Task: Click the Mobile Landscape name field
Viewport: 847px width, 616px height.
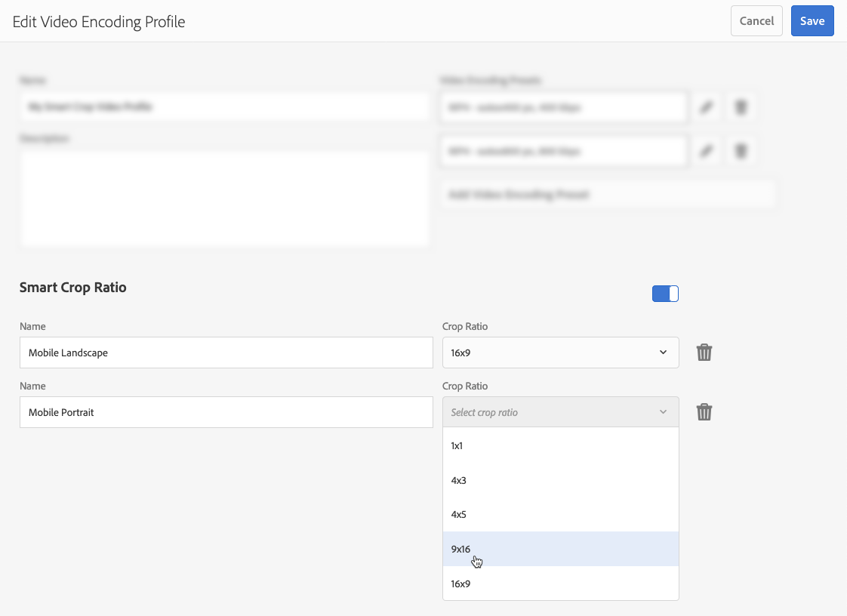Action: [x=226, y=353]
